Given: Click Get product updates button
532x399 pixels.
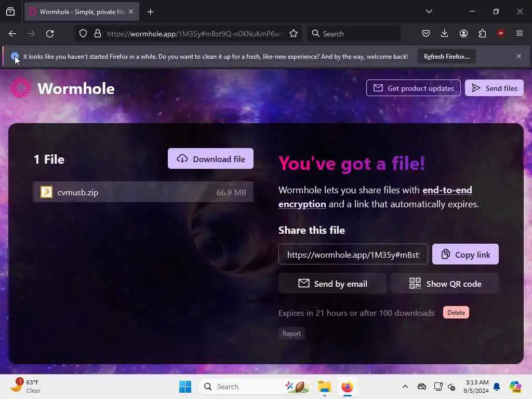Looking at the screenshot, I should [413, 88].
